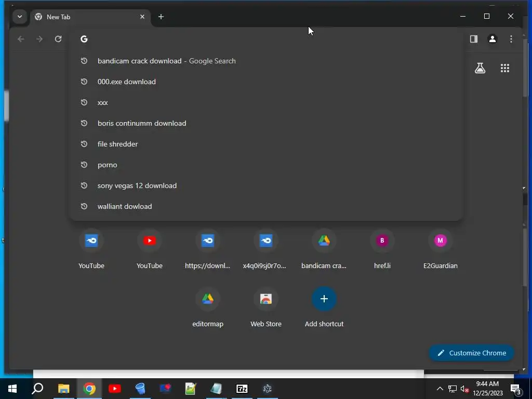Select suggestion 'file shredder'
The width and height of the screenshot is (532, 399).
pyautogui.click(x=267, y=144)
